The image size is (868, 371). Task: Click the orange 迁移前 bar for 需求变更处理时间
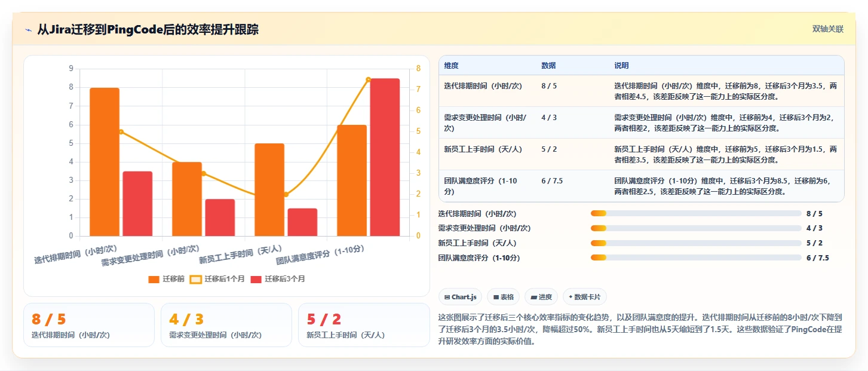(187, 199)
